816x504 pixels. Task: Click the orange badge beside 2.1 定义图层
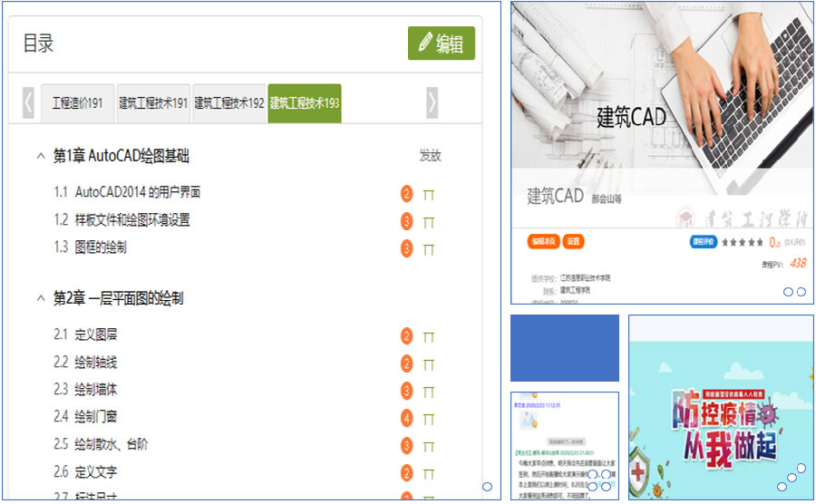tap(406, 336)
